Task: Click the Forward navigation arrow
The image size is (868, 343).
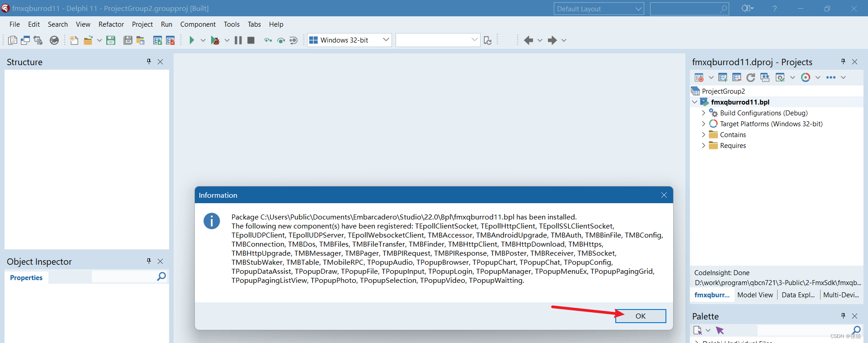Action: (552, 40)
